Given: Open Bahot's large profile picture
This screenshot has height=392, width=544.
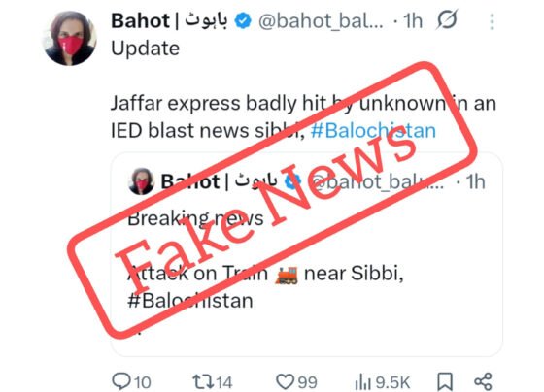Looking at the screenshot, I should click(x=70, y=38).
